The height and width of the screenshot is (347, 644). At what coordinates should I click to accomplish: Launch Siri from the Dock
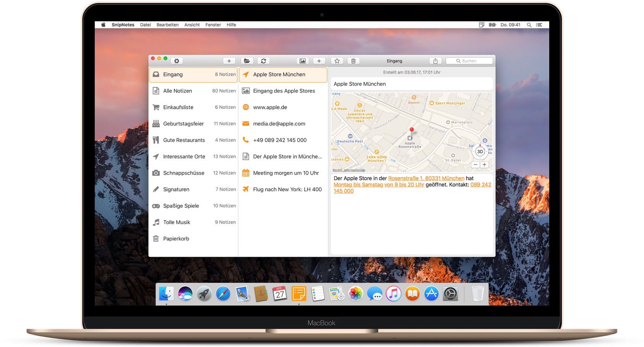click(185, 294)
